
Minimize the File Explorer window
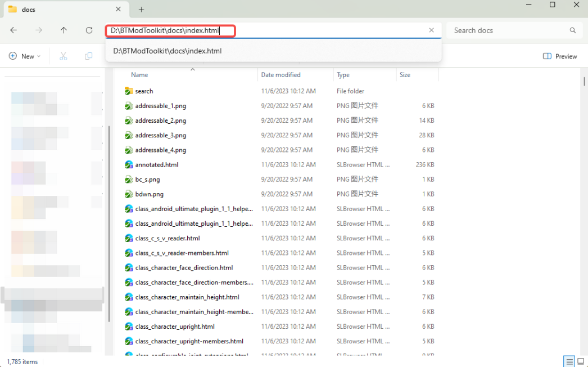pos(529,5)
